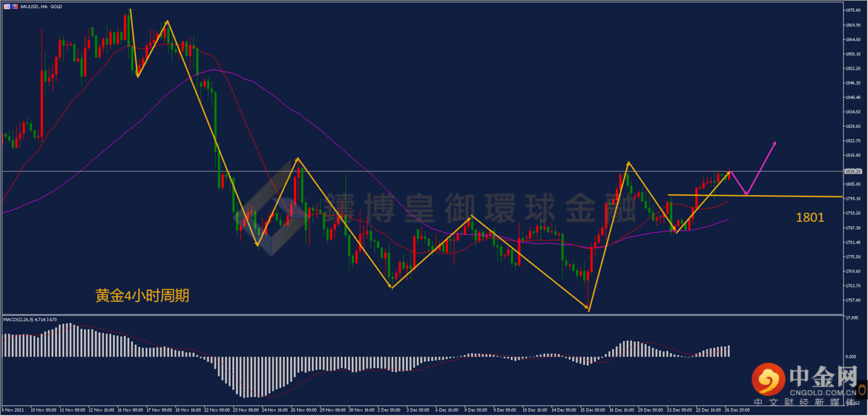This screenshot has height=416, width=868.
Task: Click the '26 Dec 20:00' time axis label
Action: [x=739, y=409]
